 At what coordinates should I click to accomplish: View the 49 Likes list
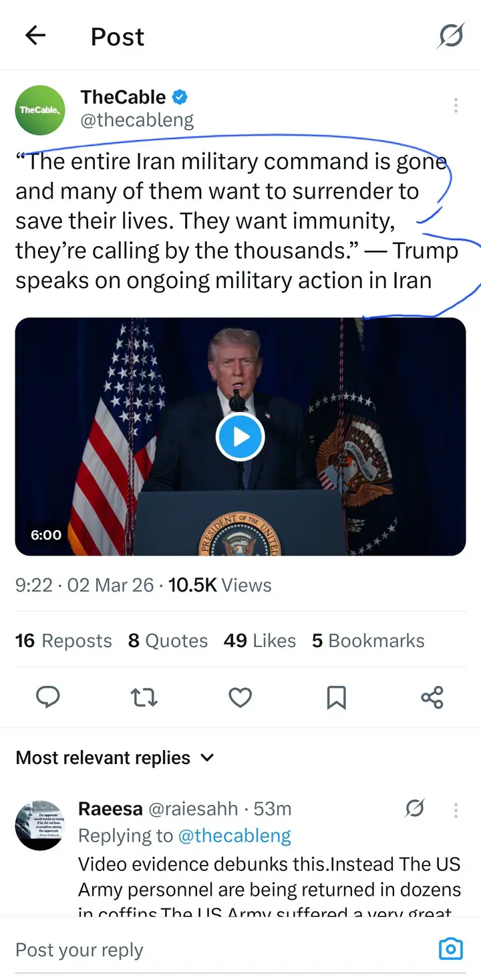click(x=260, y=640)
